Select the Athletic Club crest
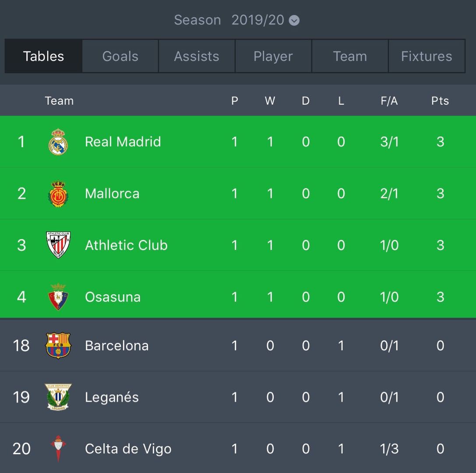 coord(58,245)
